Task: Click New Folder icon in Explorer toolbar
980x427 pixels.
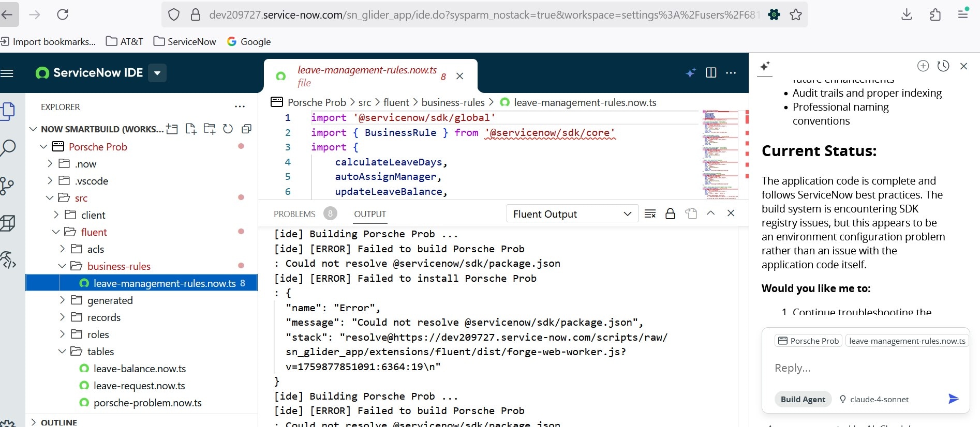Action: (x=210, y=129)
